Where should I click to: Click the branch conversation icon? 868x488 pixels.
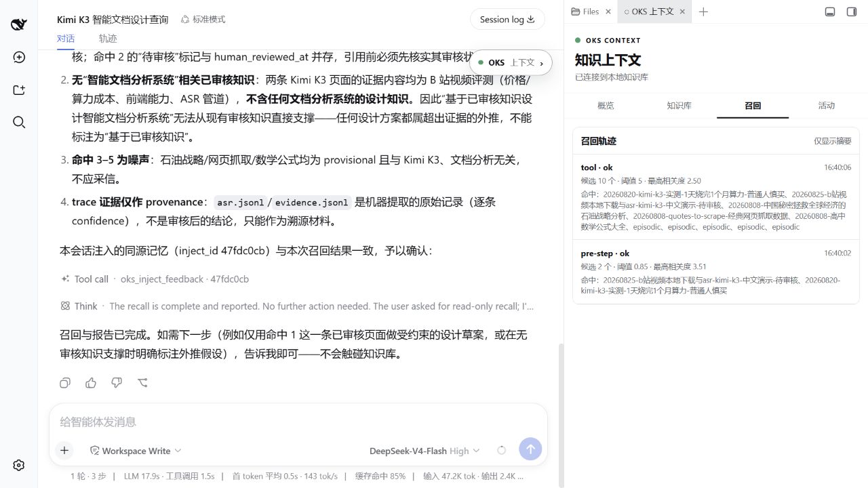[142, 383]
